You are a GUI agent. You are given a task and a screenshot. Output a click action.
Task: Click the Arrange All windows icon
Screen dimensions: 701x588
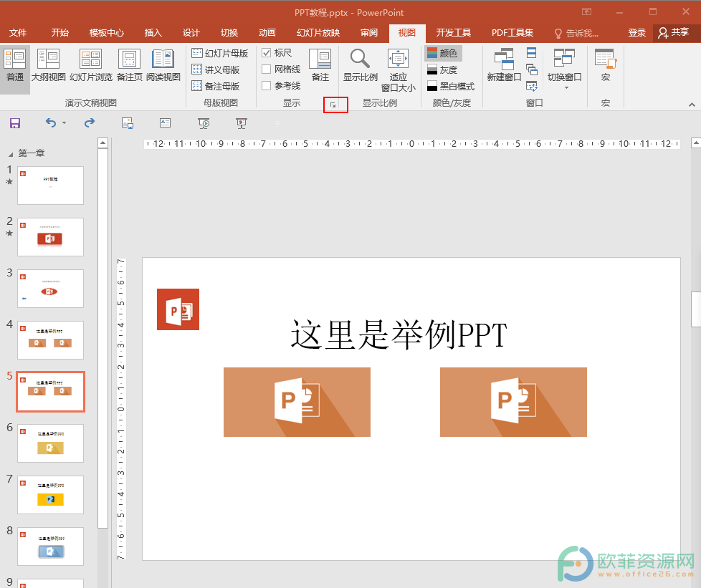[x=532, y=53]
